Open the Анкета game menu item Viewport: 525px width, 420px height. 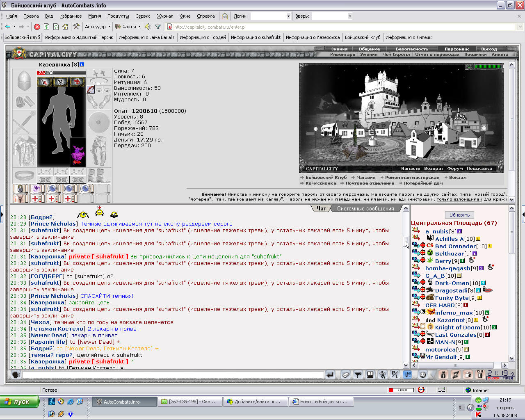[500, 54]
